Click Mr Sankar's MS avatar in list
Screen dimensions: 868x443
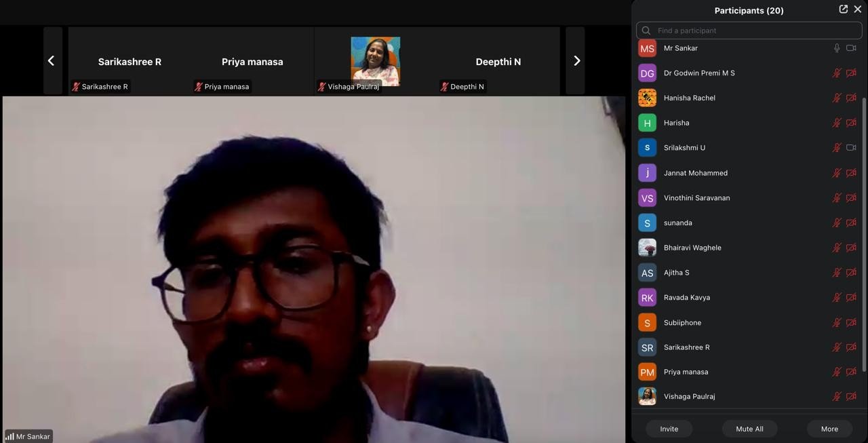tap(647, 48)
